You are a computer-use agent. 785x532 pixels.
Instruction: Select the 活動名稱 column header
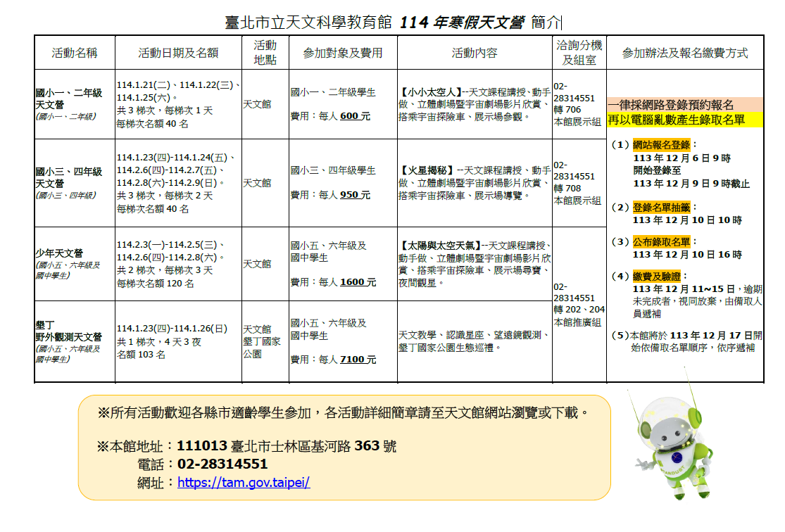(x=74, y=53)
